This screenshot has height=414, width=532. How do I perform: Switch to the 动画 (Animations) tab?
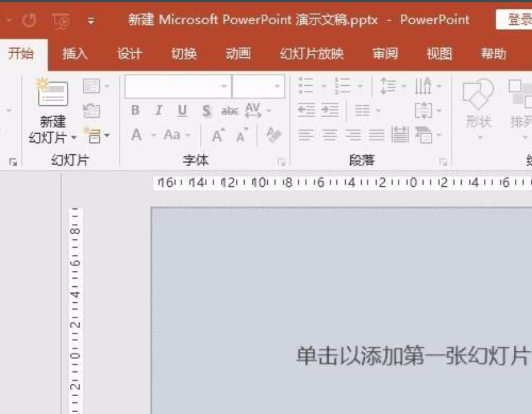tap(238, 54)
